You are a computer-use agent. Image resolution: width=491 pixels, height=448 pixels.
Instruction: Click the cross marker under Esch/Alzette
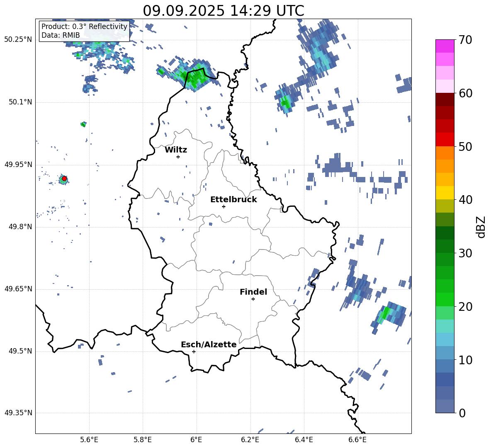click(x=194, y=351)
